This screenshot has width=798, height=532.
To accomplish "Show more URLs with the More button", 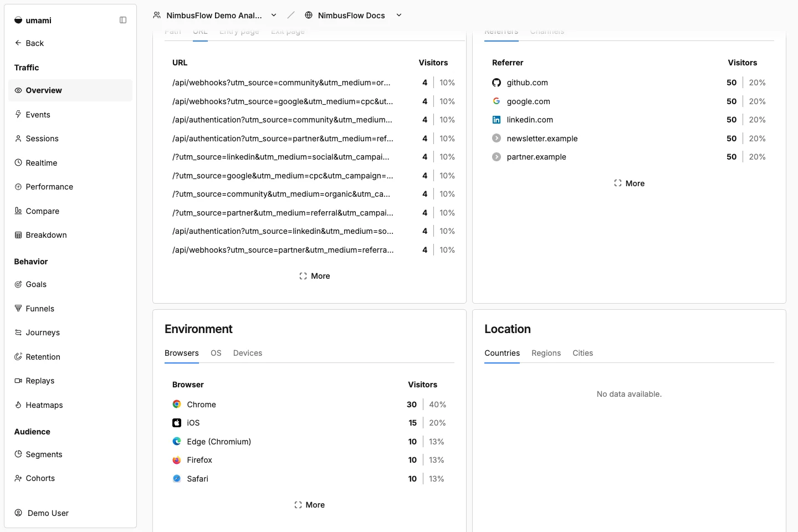I will pos(315,276).
